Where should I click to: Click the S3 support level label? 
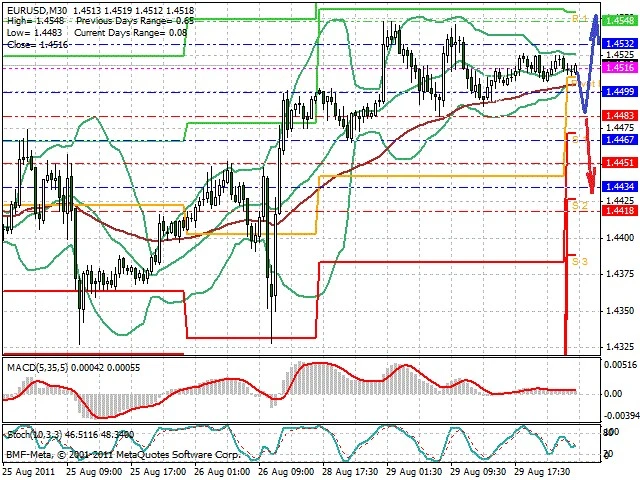click(x=579, y=260)
